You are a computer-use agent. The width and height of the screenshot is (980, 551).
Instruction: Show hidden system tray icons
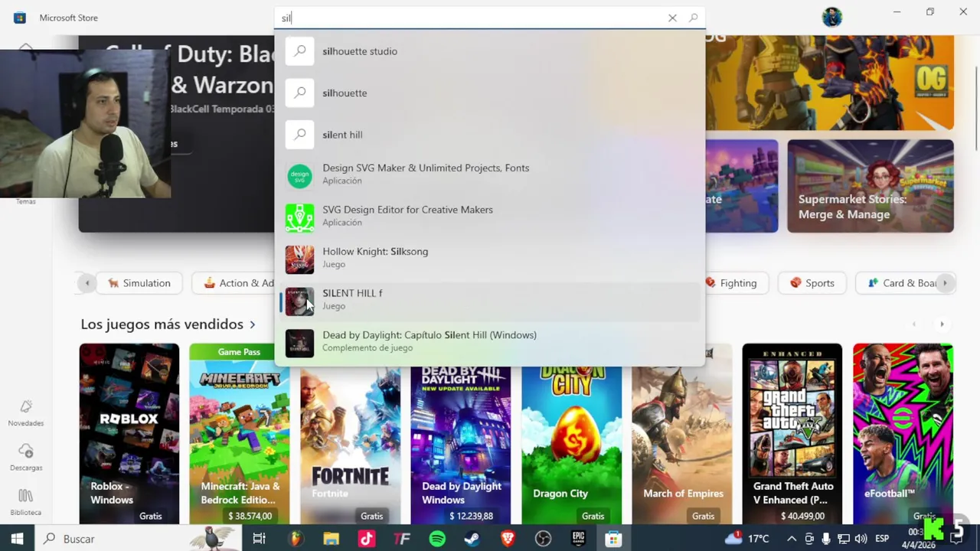[792, 539]
